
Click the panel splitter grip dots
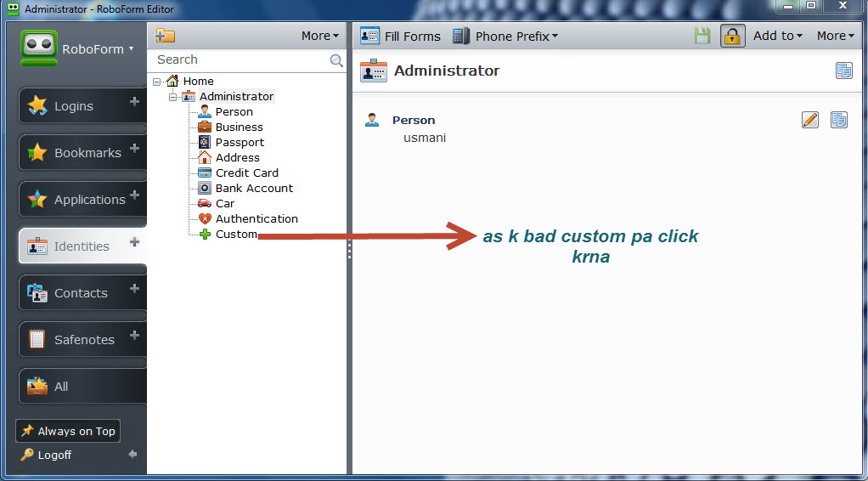point(349,250)
